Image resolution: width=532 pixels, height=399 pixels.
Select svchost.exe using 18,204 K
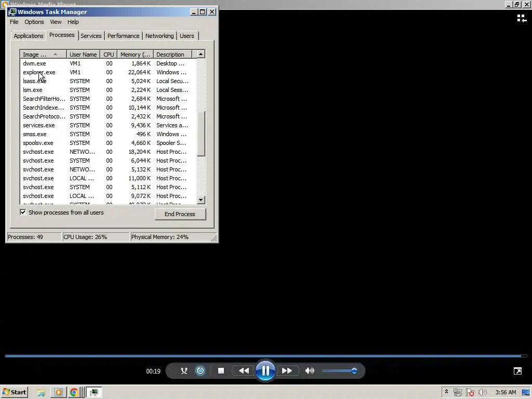click(x=108, y=152)
